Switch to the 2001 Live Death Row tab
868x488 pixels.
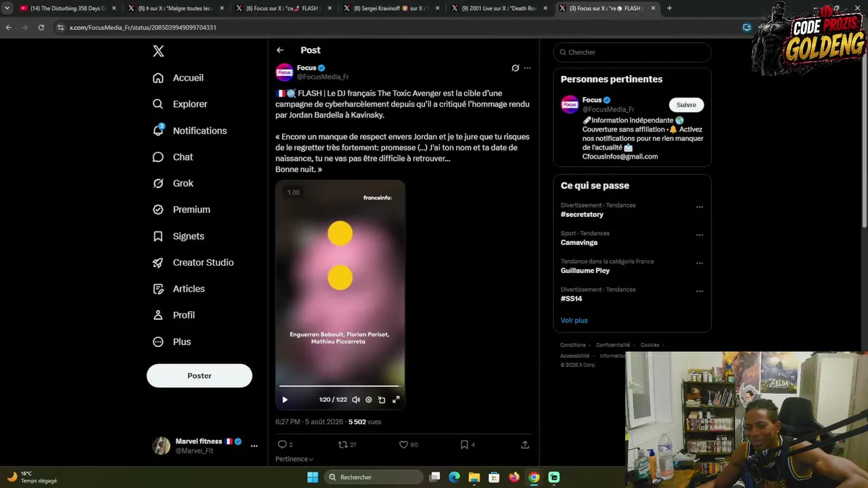click(x=499, y=8)
